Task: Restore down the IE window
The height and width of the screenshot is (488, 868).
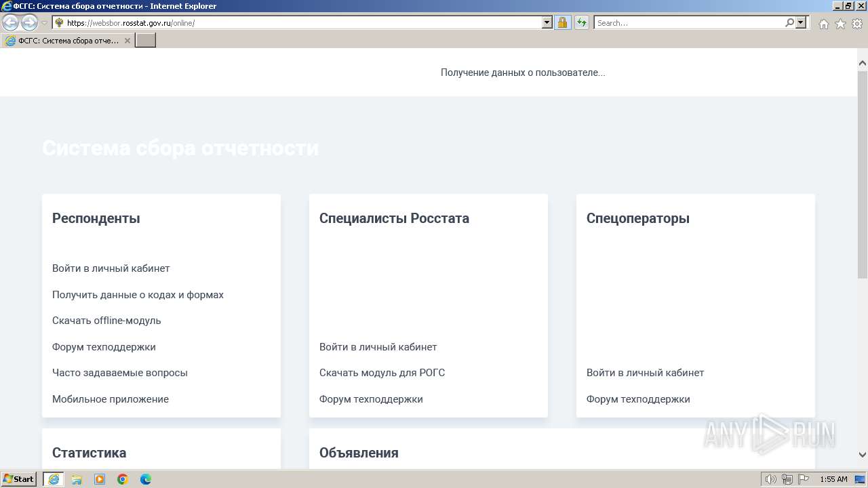Action: click(x=848, y=5)
